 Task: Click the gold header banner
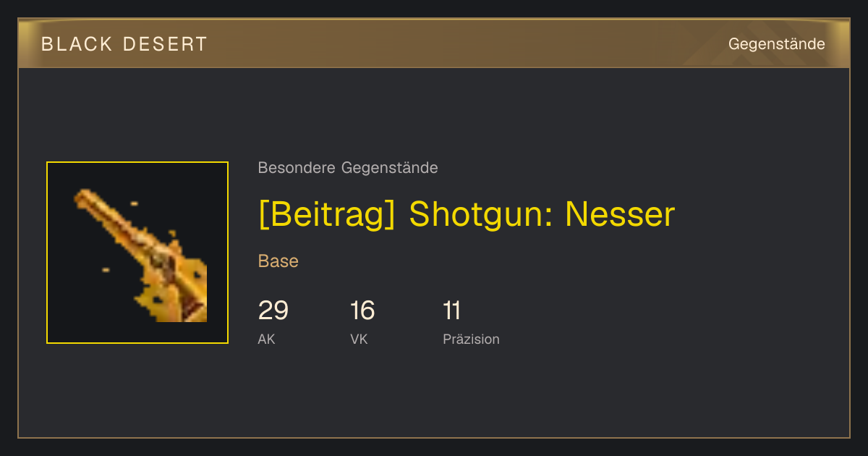(434, 43)
